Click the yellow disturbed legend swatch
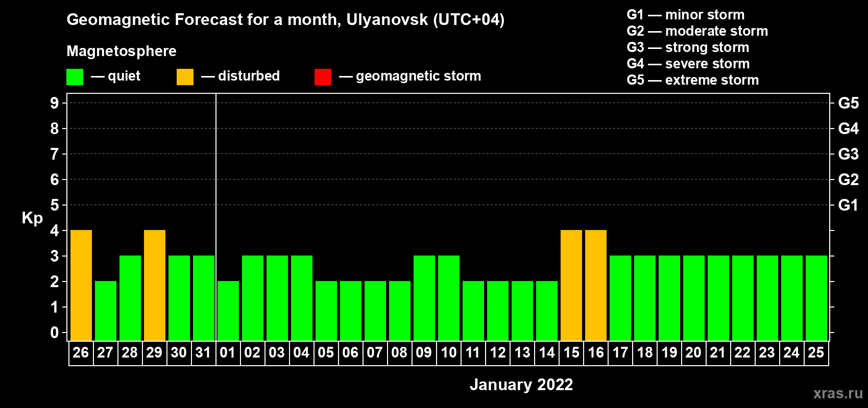Image resolution: width=868 pixels, height=408 pixels. point(185,77)
